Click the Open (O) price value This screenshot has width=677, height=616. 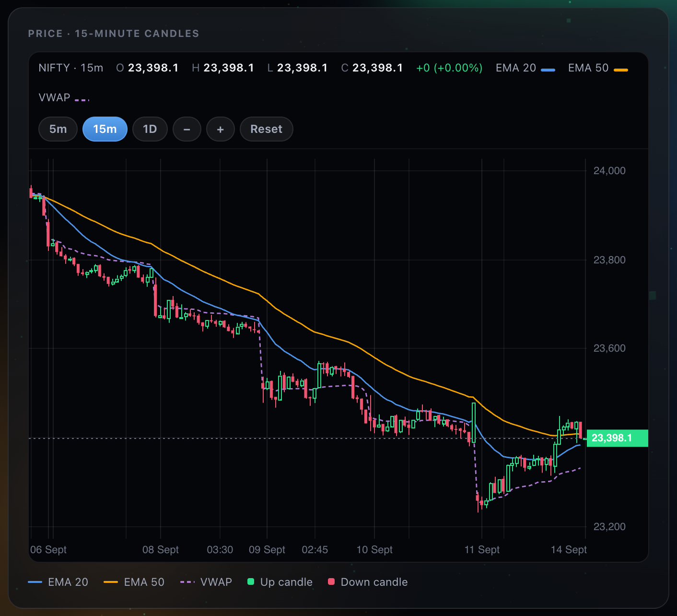153,68
